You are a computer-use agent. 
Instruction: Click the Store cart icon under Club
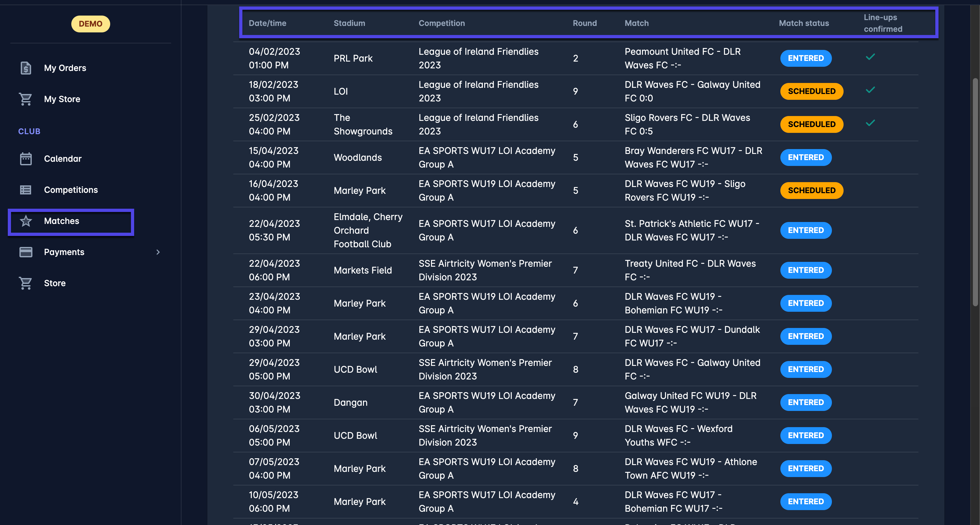pos(26,284)
